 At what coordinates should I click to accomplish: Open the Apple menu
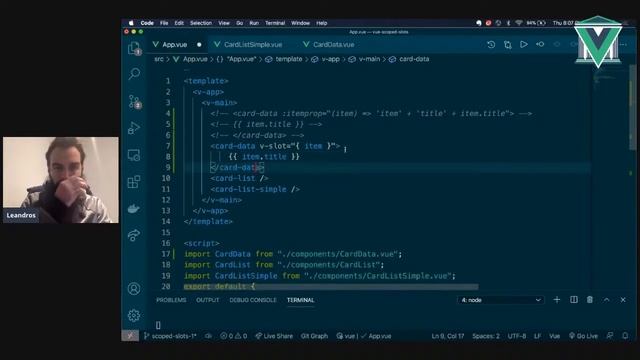131,23
